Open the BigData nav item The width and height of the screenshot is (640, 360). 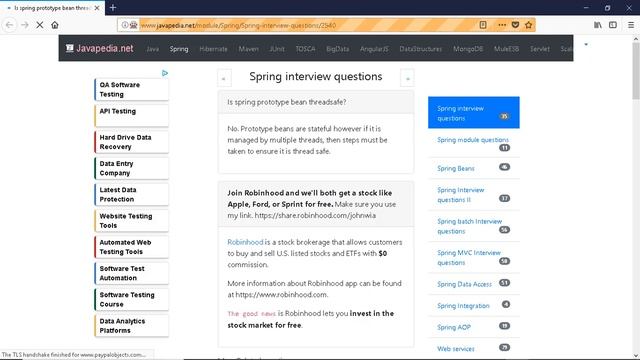(x=338, y=49)
